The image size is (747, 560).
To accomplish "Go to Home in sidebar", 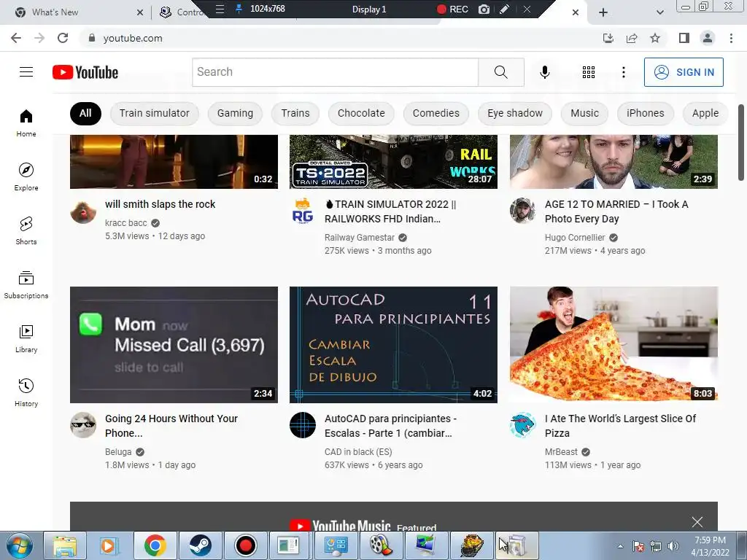I will [x=26, y=123].
